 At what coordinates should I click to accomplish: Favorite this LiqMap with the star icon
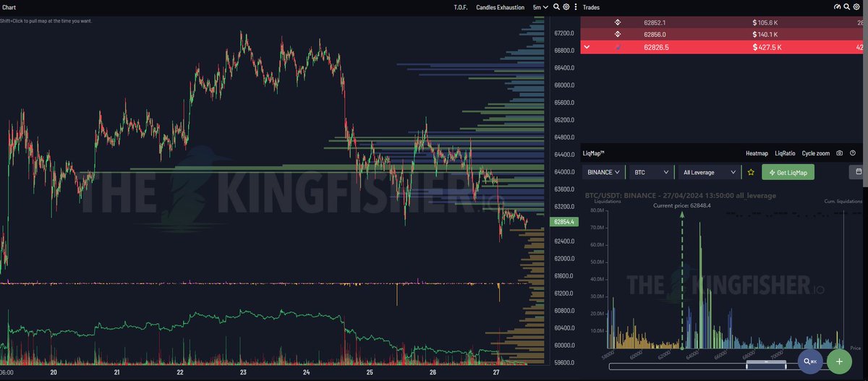click(x=751, y=172)
